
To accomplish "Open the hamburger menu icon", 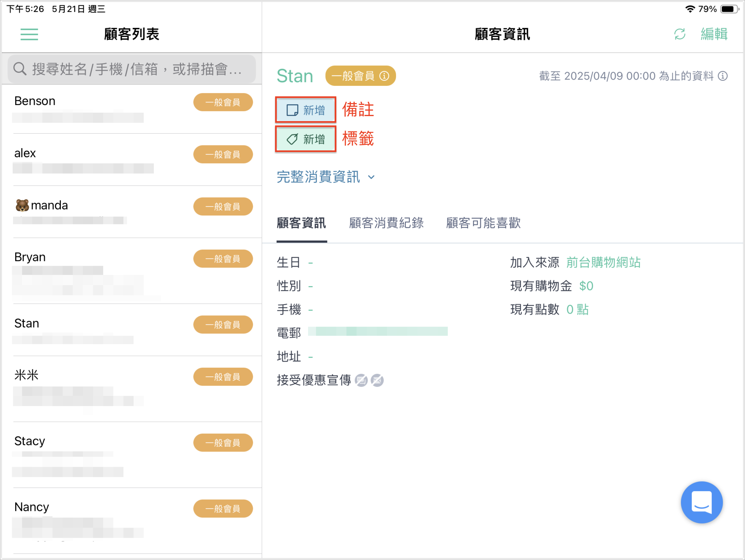I will tap(29, 34).
